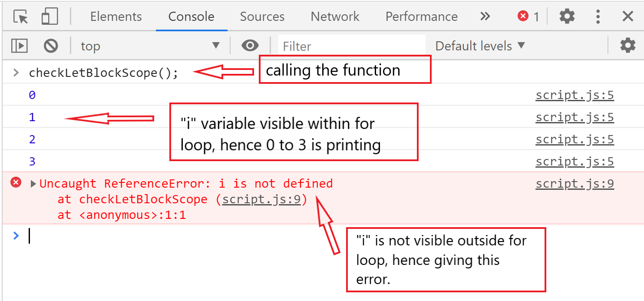Switch to the Sources panel

coord(262,16)
